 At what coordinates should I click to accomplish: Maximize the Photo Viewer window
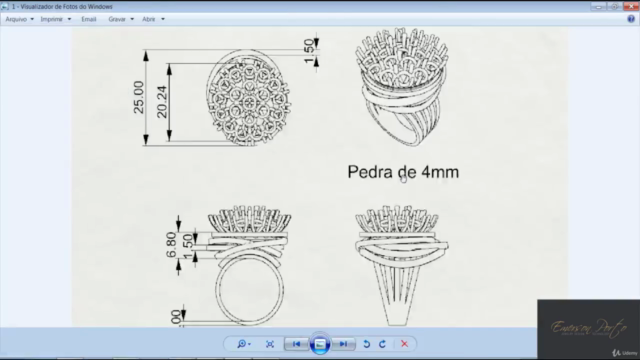coord(614,7)
